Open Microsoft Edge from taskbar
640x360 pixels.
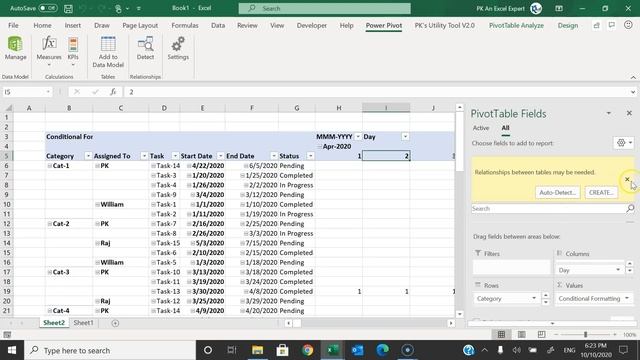pos(382,350)
